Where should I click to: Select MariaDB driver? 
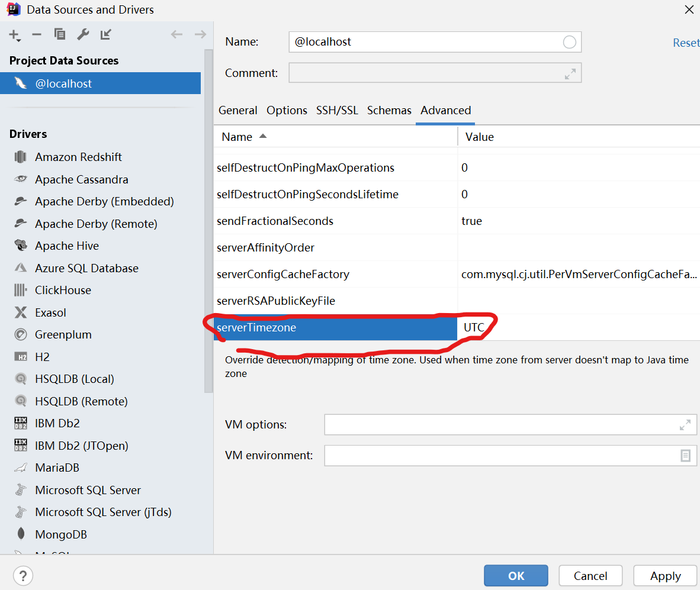pos(57,468)
